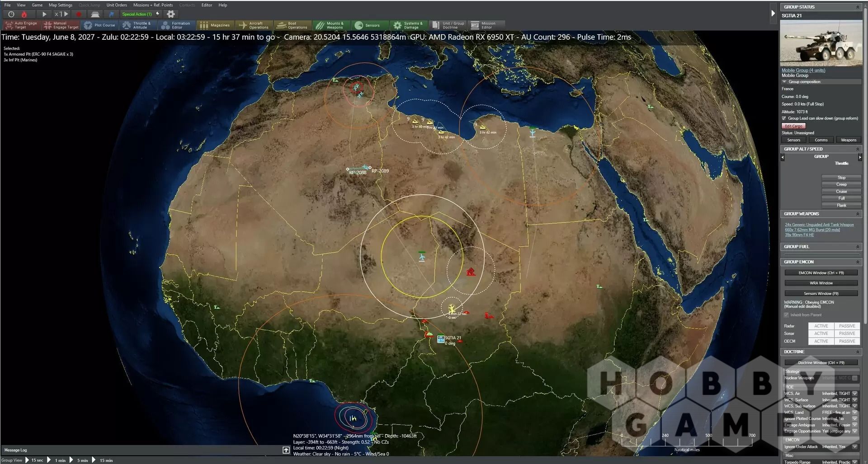This screenshot has width=868, height=464.
Task: Open Boat Operations
Action: pos(293,25)
